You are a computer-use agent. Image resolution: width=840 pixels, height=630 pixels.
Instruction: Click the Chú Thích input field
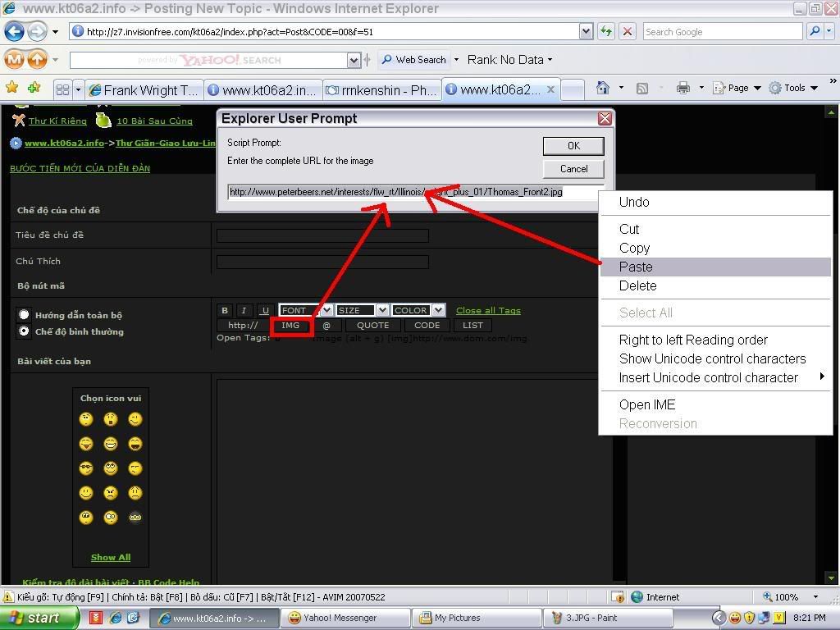tap(322, 262)
